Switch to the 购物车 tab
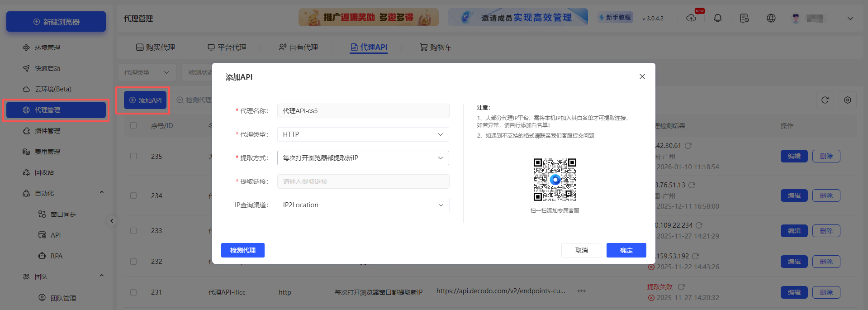 coord(436,47)
